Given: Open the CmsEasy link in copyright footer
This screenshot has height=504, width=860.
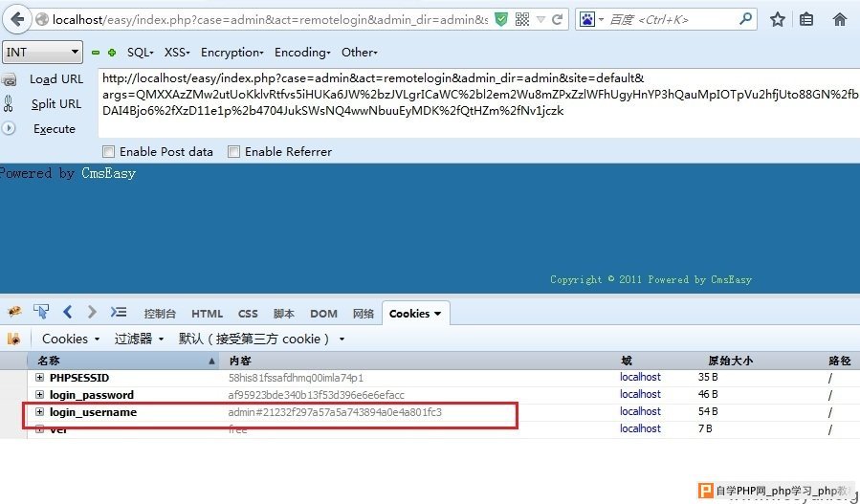Looking at the screenshot, I should tap(731, 279).
